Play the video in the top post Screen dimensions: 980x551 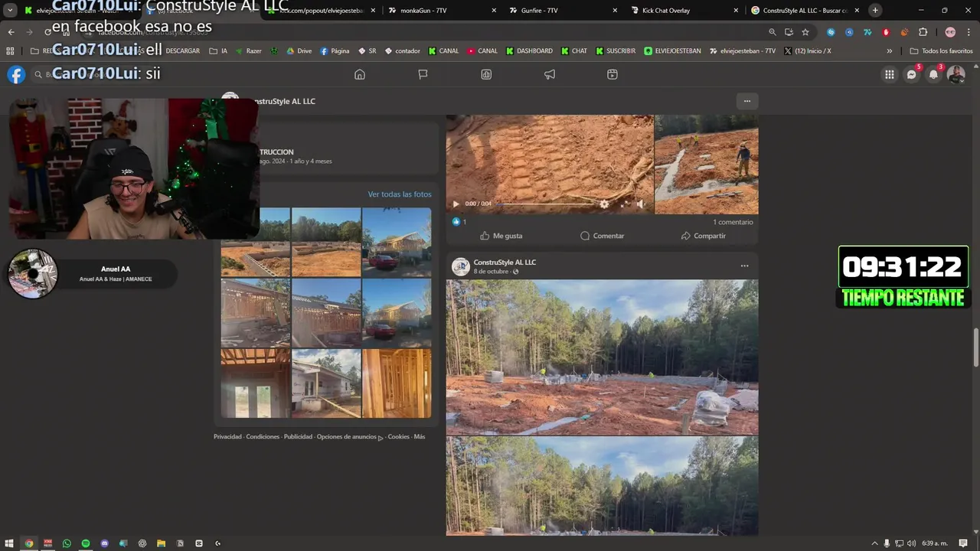[456, 204]
